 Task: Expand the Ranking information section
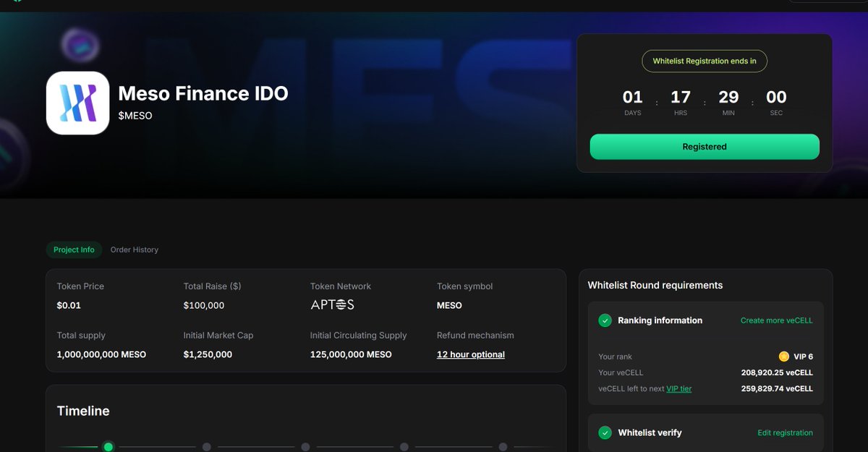(x=660, y=320)
